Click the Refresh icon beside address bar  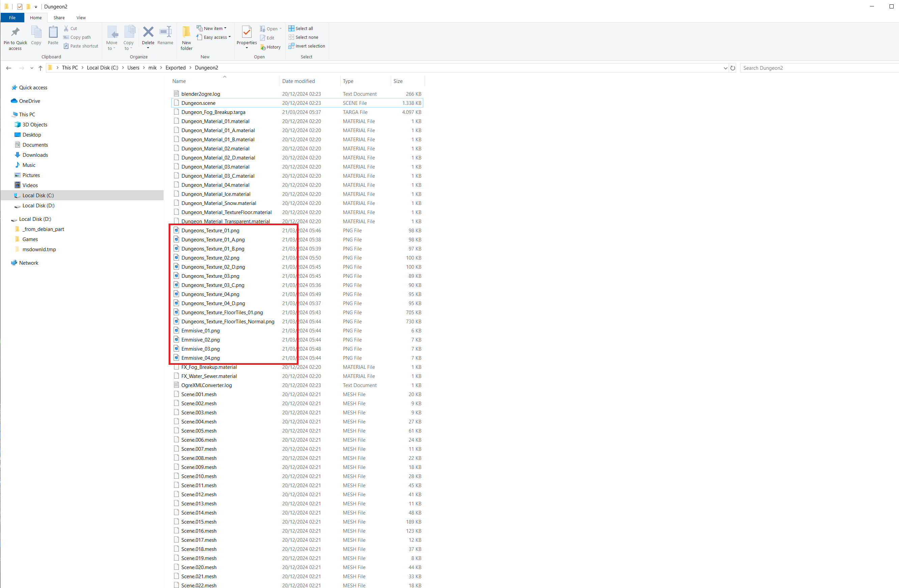(x=732, y=68)
